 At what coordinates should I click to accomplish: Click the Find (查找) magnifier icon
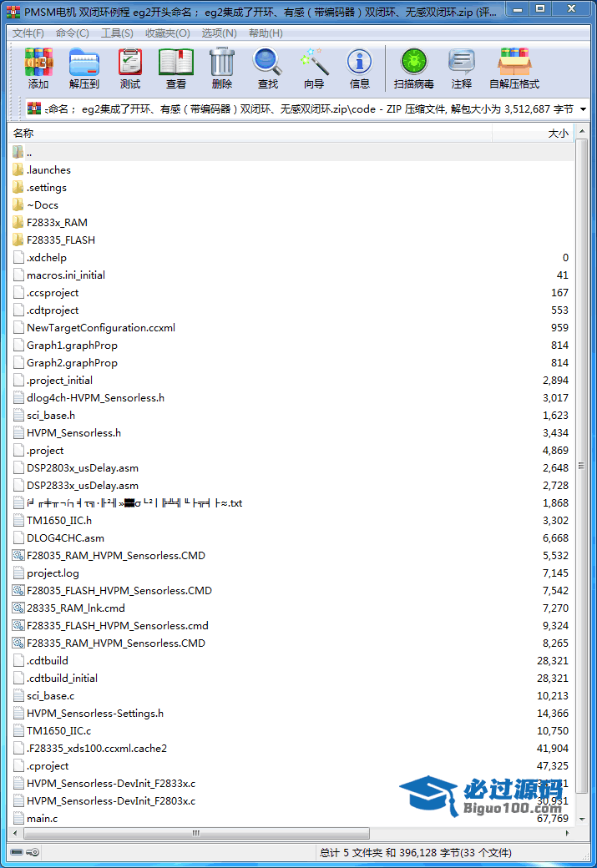[x=267, y=62]
